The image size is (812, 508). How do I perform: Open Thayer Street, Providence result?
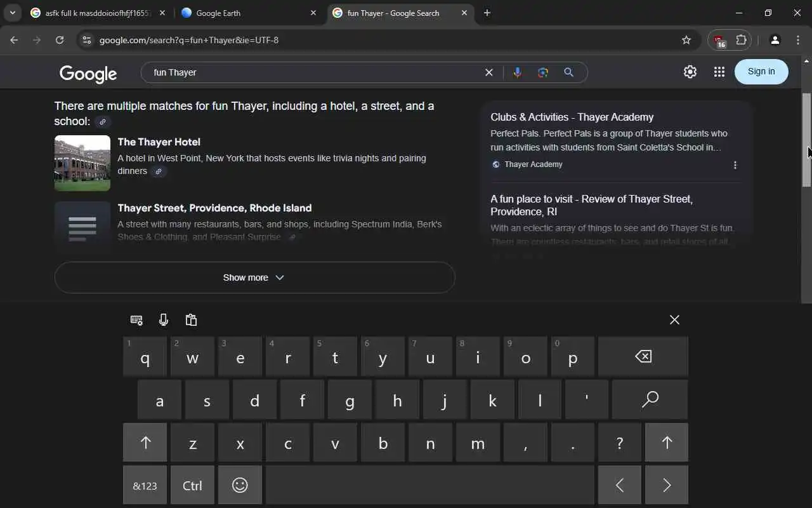tap(214, 208)
